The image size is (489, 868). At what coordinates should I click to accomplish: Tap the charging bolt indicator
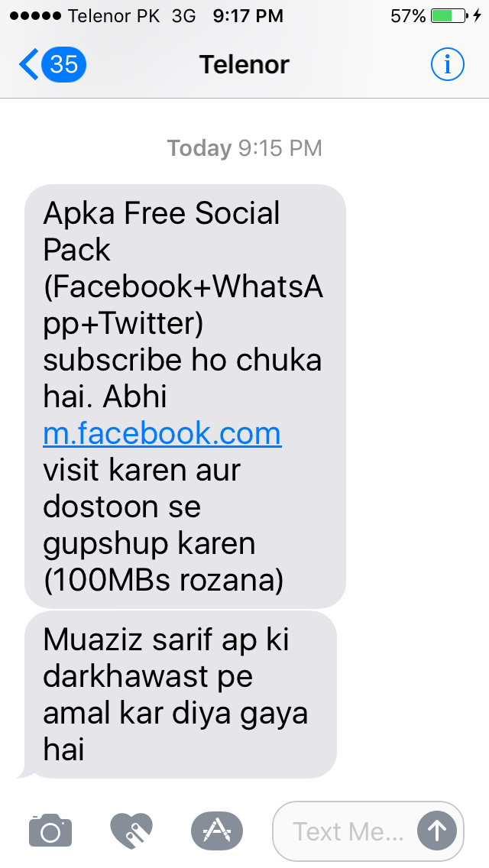coord(478,15)
